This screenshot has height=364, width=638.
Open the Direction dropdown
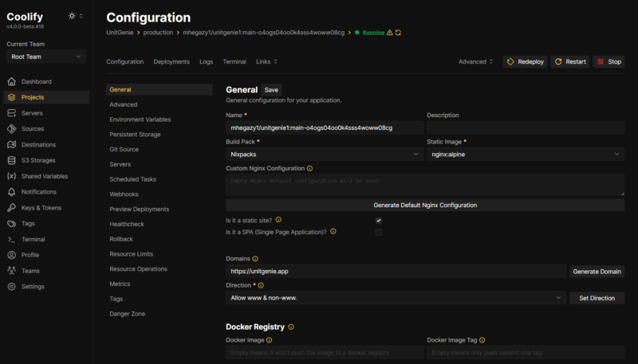coord(396,298)
